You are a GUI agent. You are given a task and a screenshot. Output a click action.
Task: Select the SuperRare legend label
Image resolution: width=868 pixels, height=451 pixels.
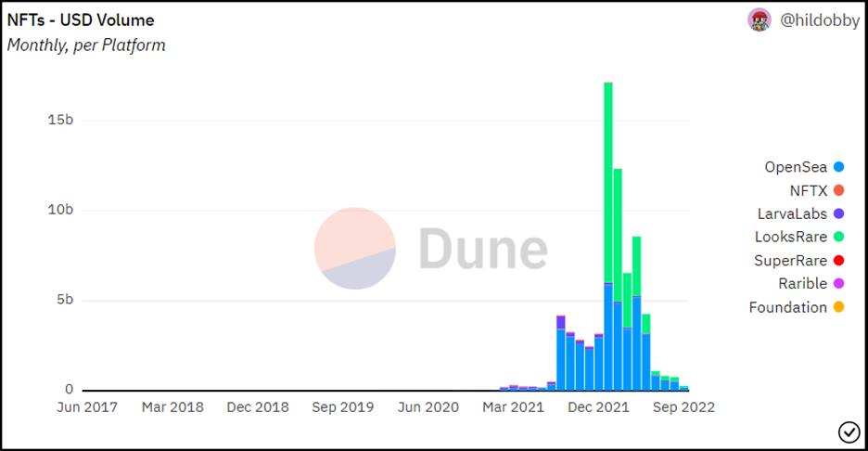click(x=790, y=261)
